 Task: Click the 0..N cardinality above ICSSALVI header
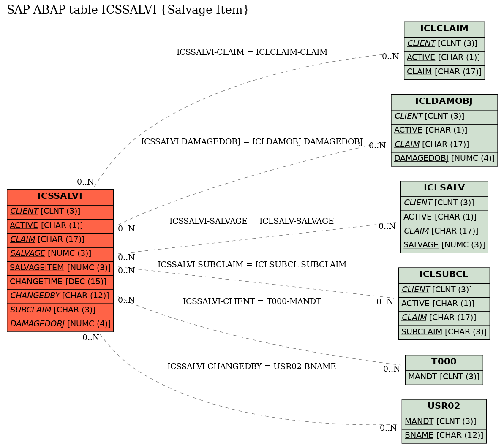(x=85, y=182)
